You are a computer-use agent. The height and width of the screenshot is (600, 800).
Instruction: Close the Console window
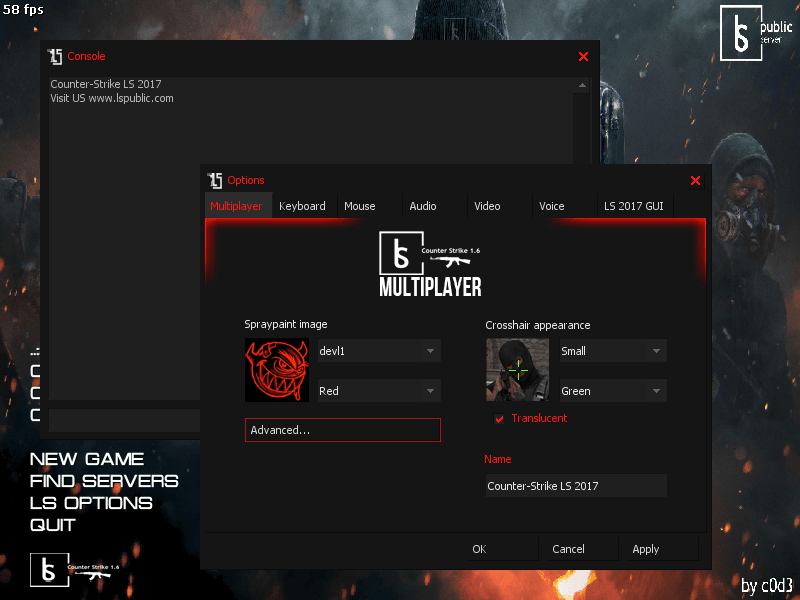[x=583, y=56]
